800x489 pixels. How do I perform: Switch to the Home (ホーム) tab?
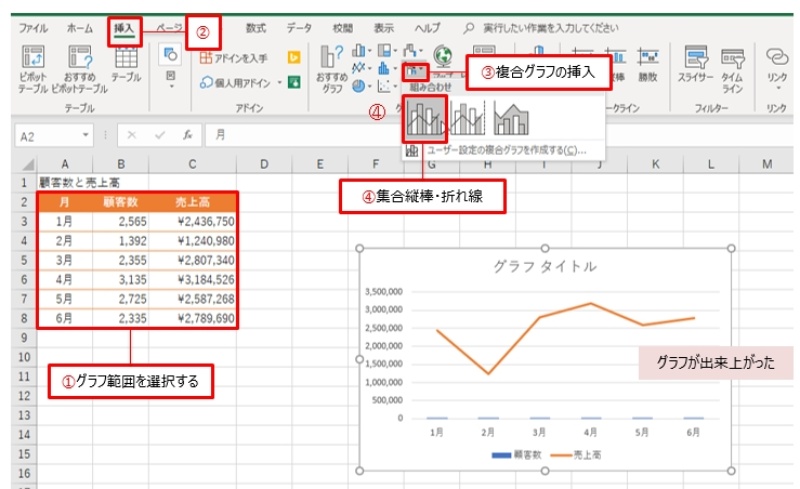80,29
